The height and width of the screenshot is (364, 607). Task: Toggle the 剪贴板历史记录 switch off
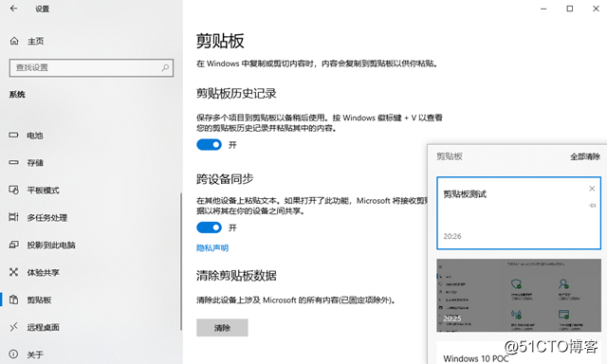pyautogui.click(x=209, y=145)
